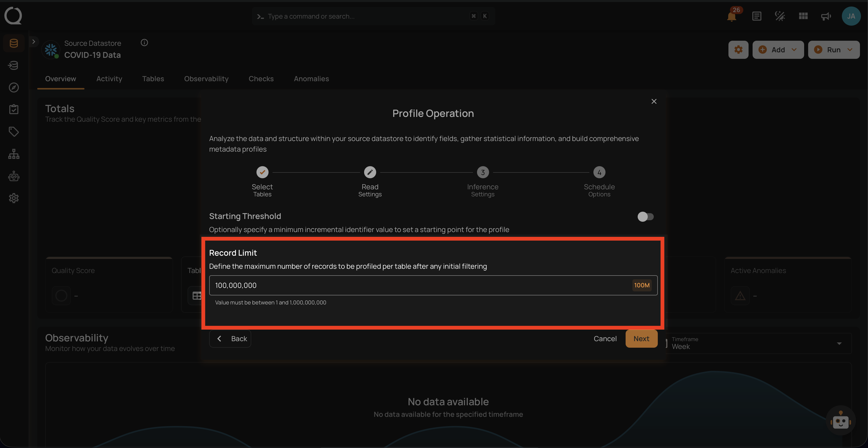Toggle the light/dark theme icon
This screenshot has width=868, height=448.
[x=780, y=16]
